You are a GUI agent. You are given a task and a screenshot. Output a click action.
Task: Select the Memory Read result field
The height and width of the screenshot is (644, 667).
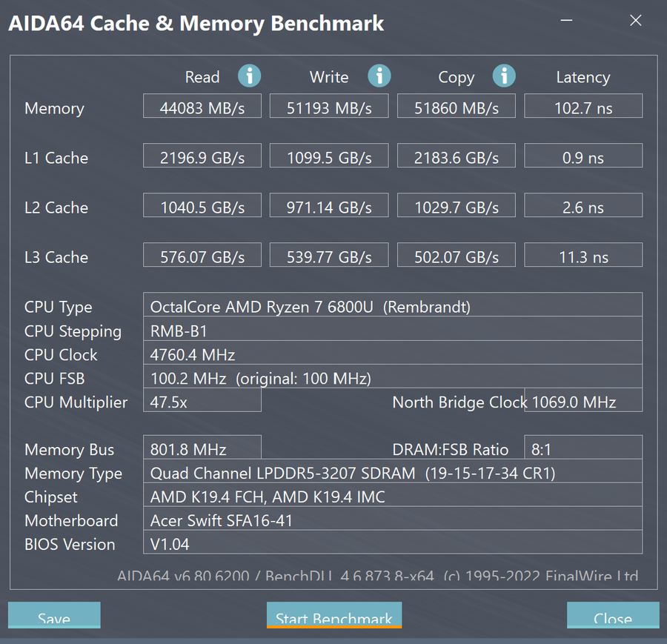click(202, 106)
